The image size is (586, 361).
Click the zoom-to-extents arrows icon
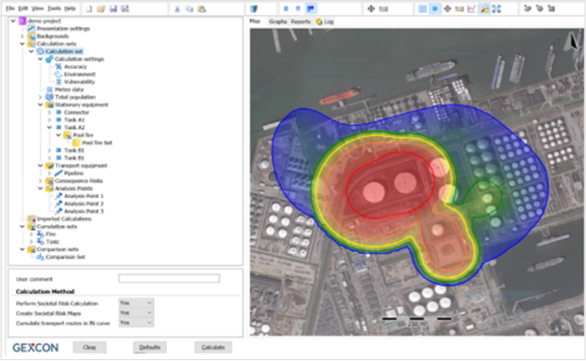coord(497,9)
